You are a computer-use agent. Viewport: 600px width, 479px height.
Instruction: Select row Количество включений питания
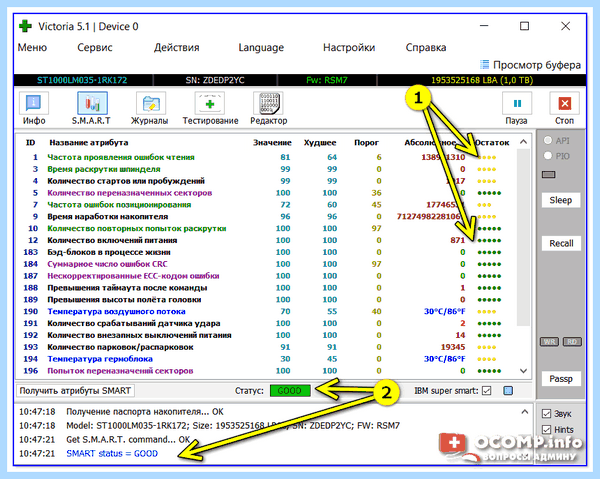point(266,240)
